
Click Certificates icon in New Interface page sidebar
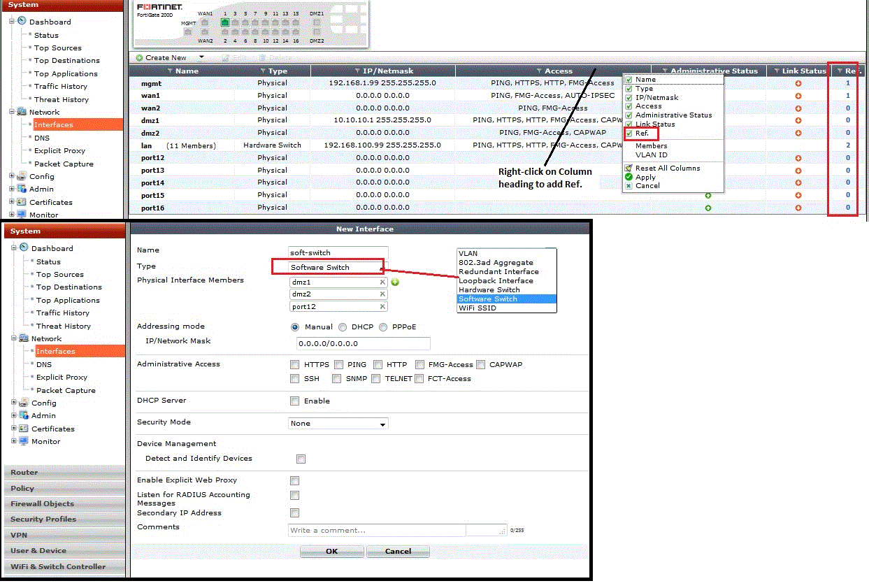(24, 429)
